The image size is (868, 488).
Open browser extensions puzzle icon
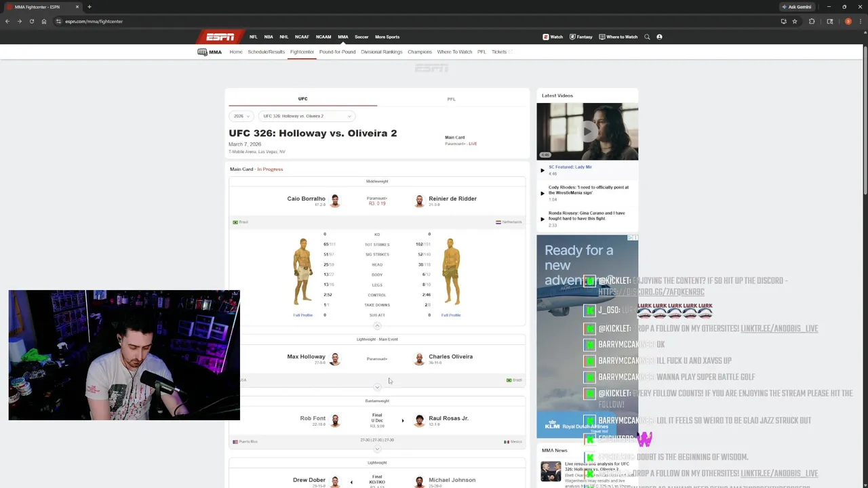point(812,21)
